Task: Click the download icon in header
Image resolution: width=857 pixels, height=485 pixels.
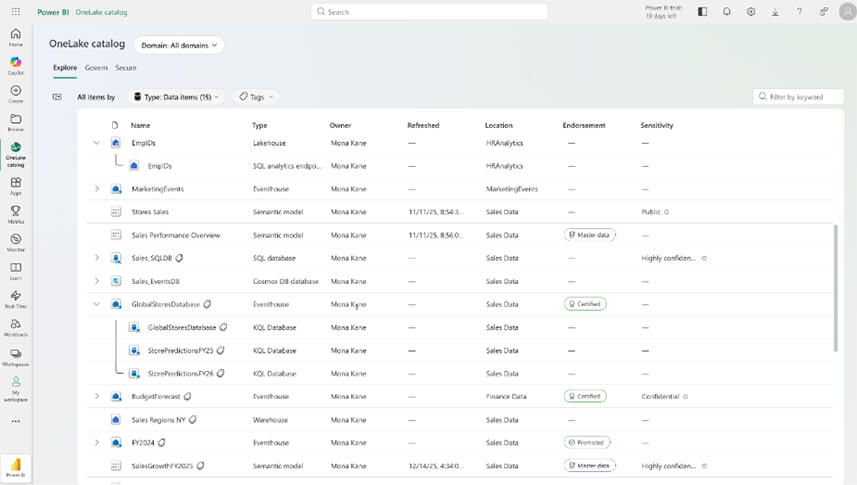Action: 776,12
